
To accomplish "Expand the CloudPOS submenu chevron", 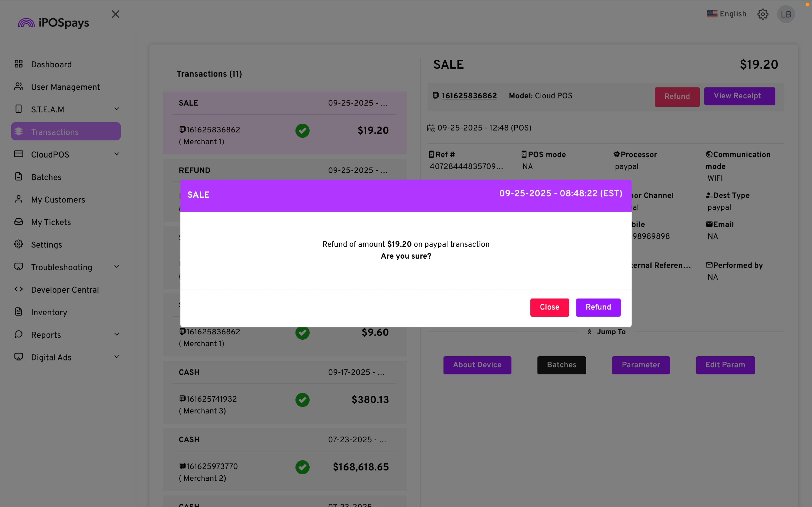I will click(117, 154).
